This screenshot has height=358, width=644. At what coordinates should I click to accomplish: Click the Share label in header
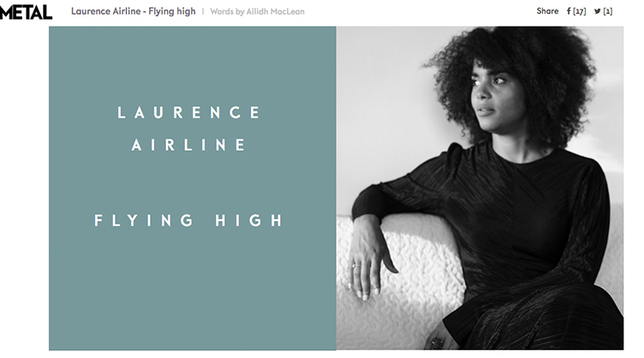point(547,11)
